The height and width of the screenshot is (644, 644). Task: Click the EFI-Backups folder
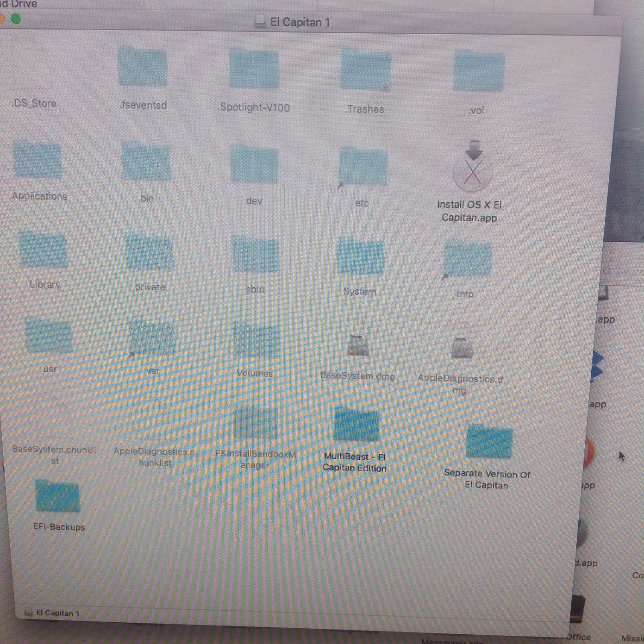(x=57, y=497)
